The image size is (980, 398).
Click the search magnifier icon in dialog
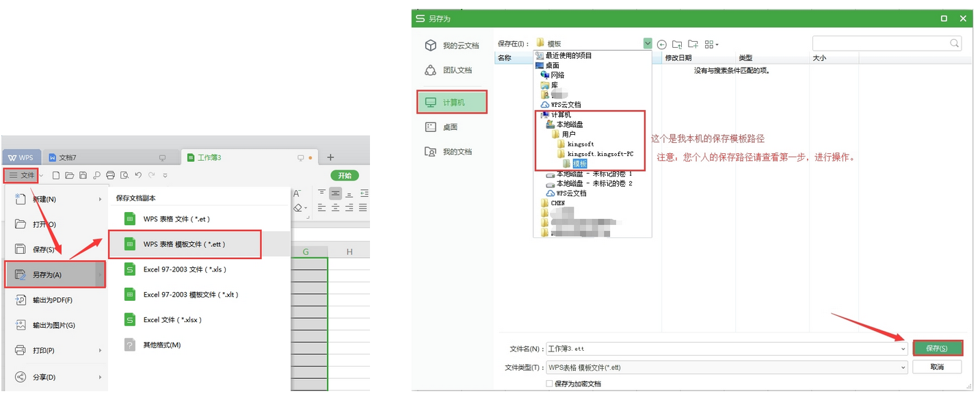click(x=954, y=44)
